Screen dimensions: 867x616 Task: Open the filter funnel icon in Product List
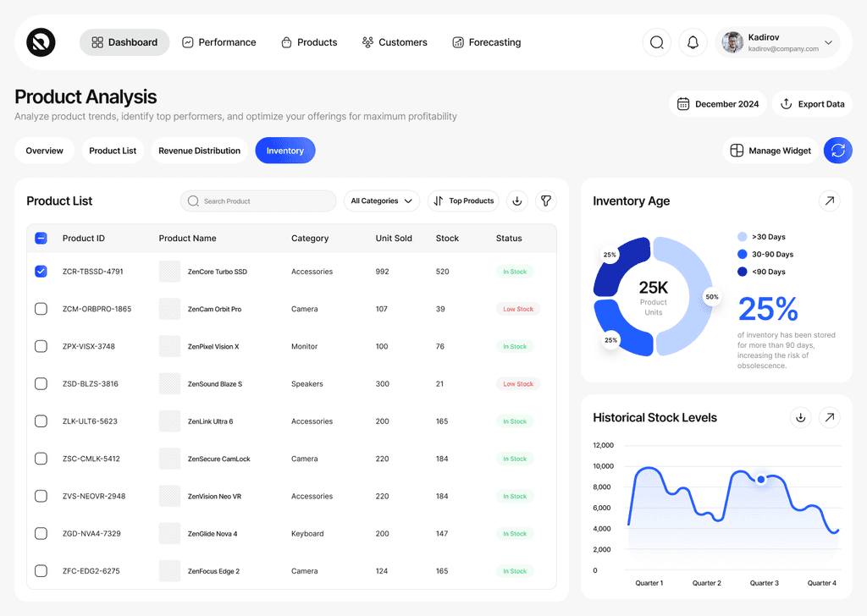tap(546, 201)
